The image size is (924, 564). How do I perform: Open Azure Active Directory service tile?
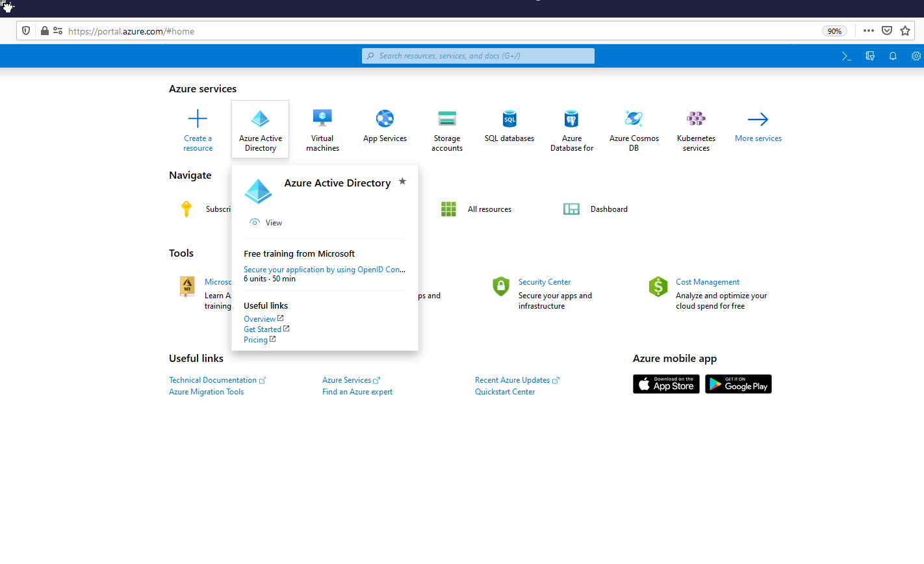tap(260, 129)
